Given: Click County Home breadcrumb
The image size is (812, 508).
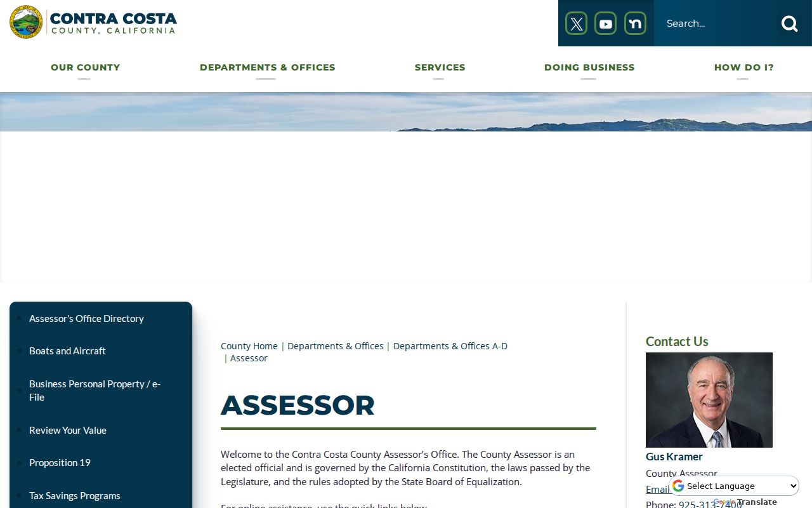Looking at the screenshot, I should point(249,346).
